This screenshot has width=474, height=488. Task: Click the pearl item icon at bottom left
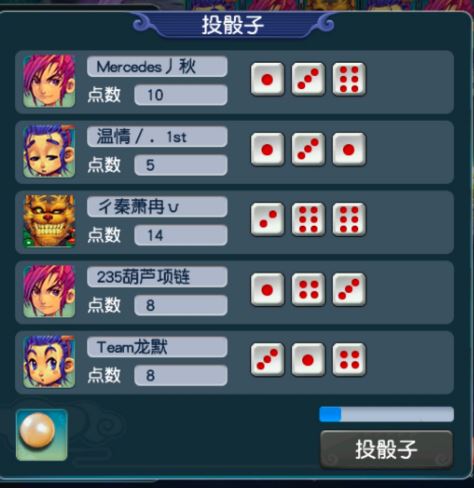pos(42,435)
